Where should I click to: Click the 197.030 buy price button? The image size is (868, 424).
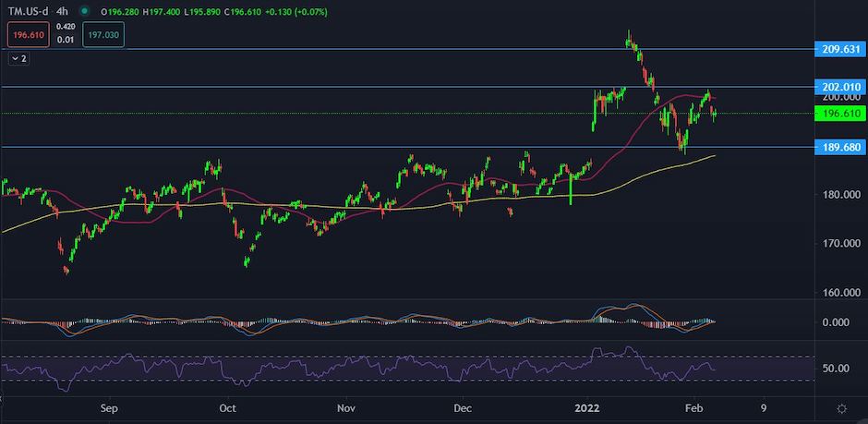tap(103, 36)
